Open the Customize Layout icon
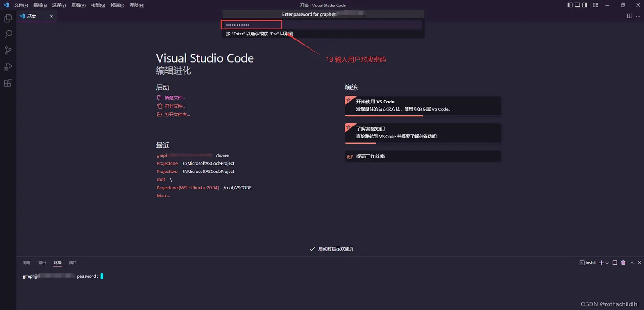644x310 pixels. [595, 5]
